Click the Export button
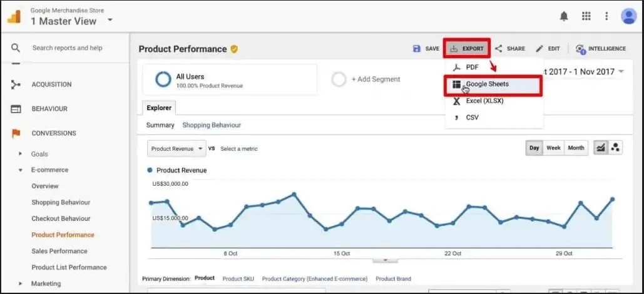 coord(467,49)
